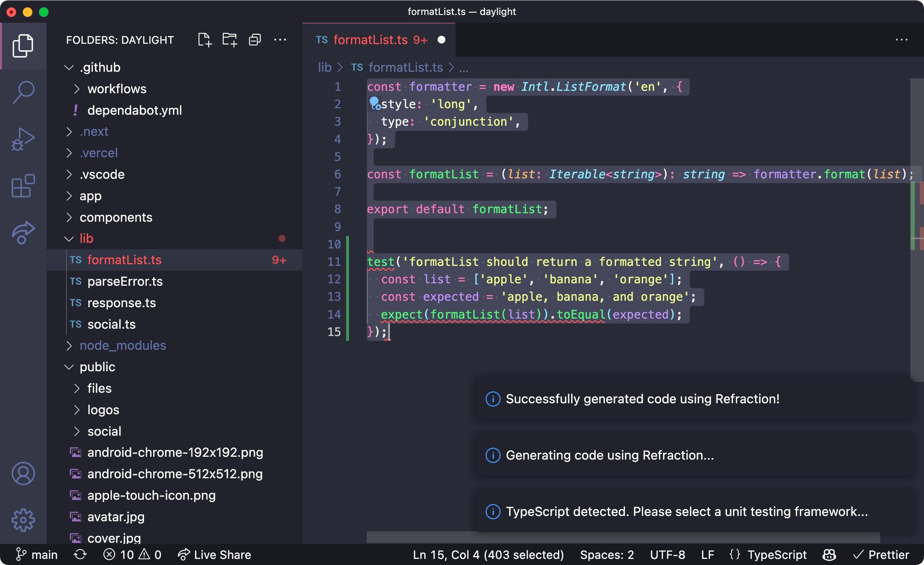Open the Manage settings gear
Viewport: 924px width, 565px height.
[24, 520]
